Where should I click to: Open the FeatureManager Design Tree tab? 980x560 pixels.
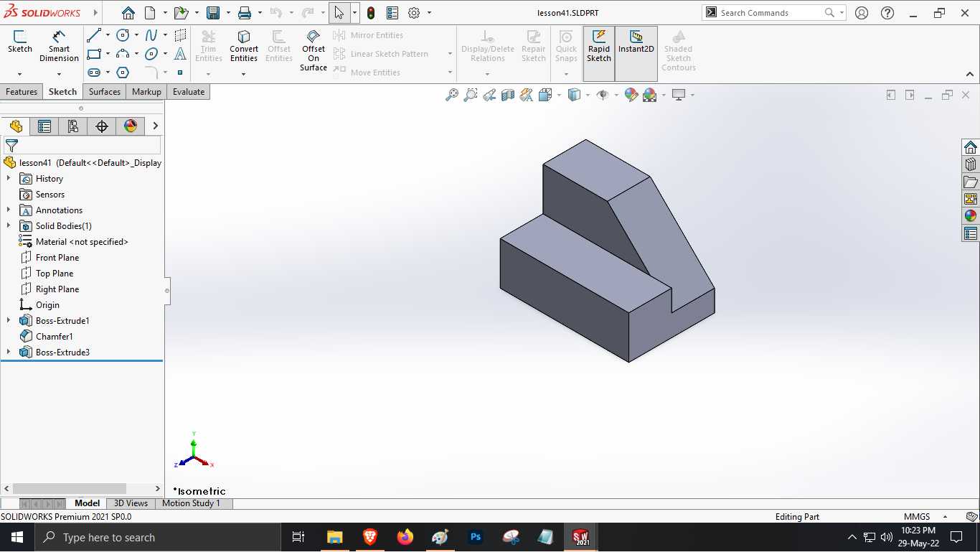pos(16,126)
